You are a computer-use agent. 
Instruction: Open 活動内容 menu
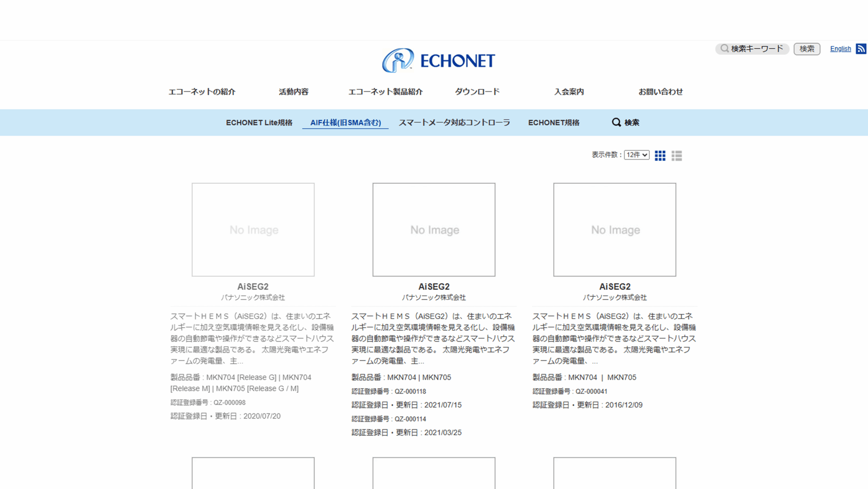click(294, 92)
